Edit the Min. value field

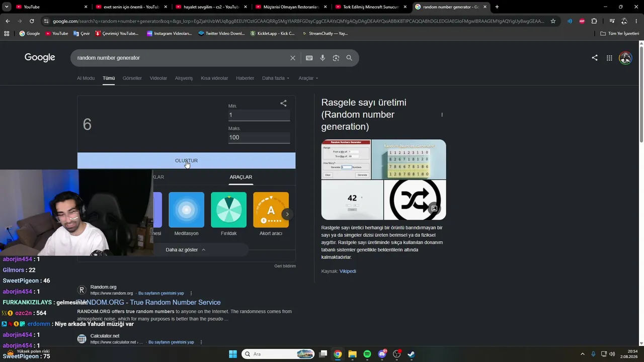coord(259,115)
